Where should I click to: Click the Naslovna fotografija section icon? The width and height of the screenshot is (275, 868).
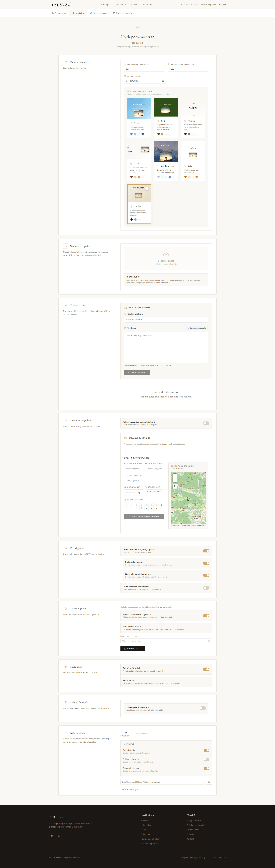pos(66,246)
